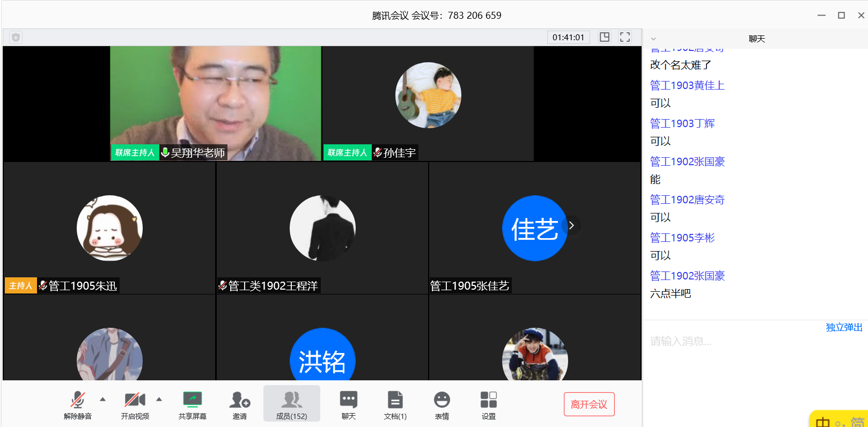Enter fullscreen mode

pyautogui.click(x=625, y=37)
